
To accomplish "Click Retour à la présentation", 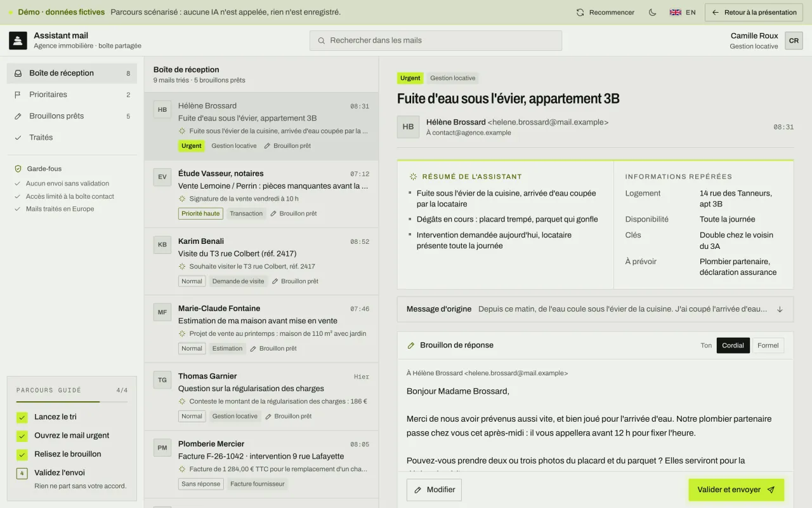I will tap(754, 12).
